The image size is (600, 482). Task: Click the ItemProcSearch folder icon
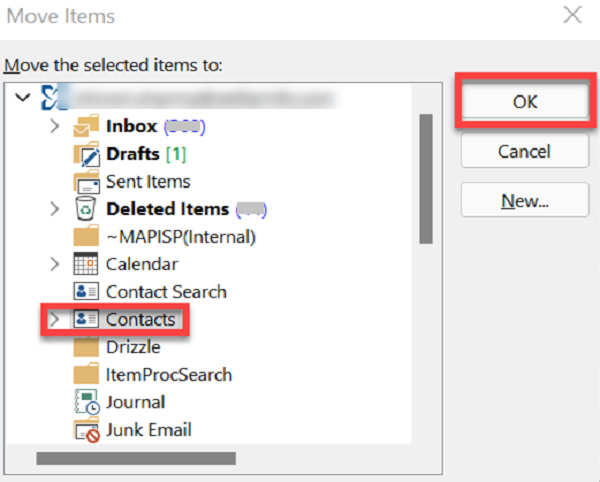click(x=86, y=374)
